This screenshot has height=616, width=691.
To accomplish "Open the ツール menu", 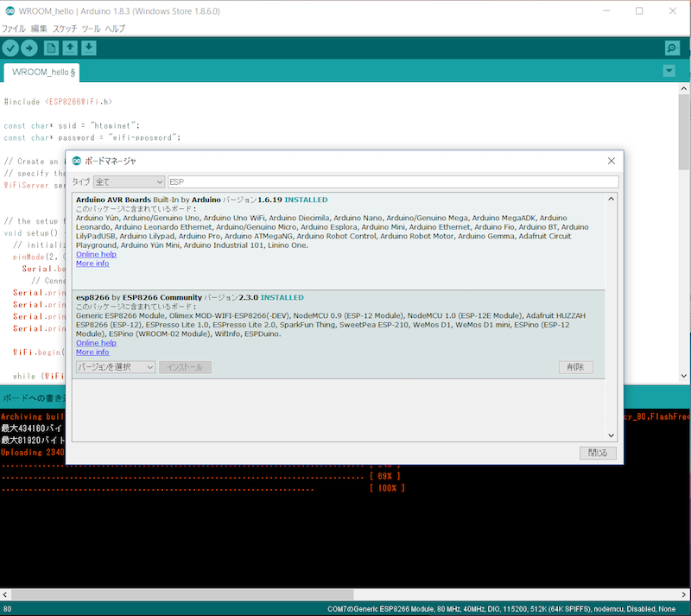I will 91,29.
